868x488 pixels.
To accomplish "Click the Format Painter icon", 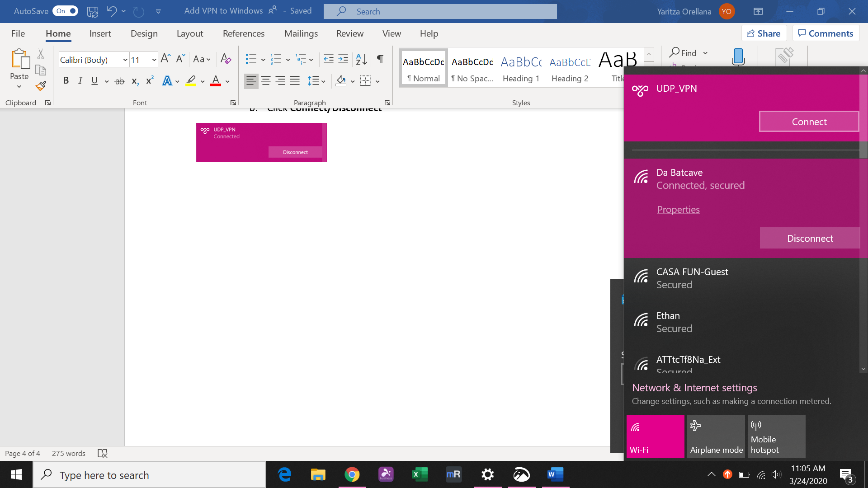I will [41, 86].
